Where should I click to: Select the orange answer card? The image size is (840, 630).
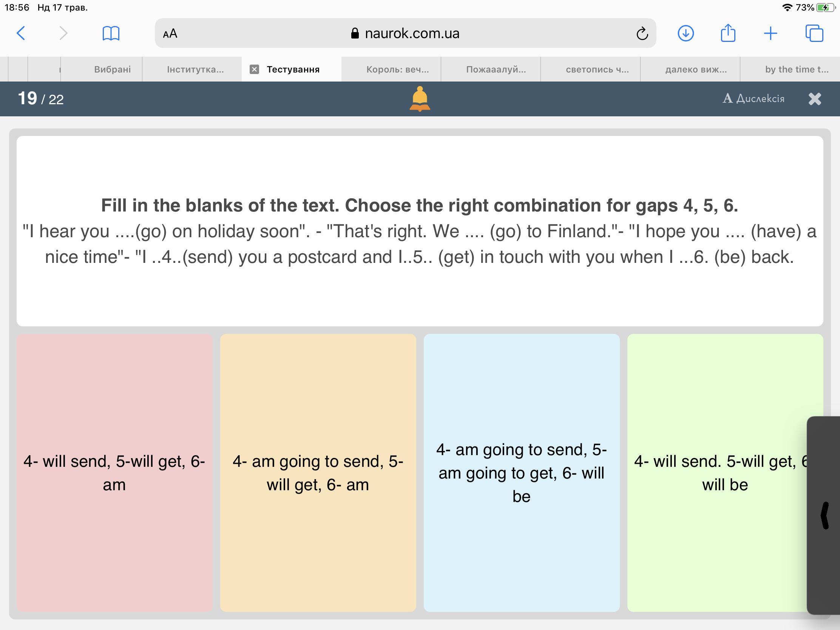coord(318,472)
